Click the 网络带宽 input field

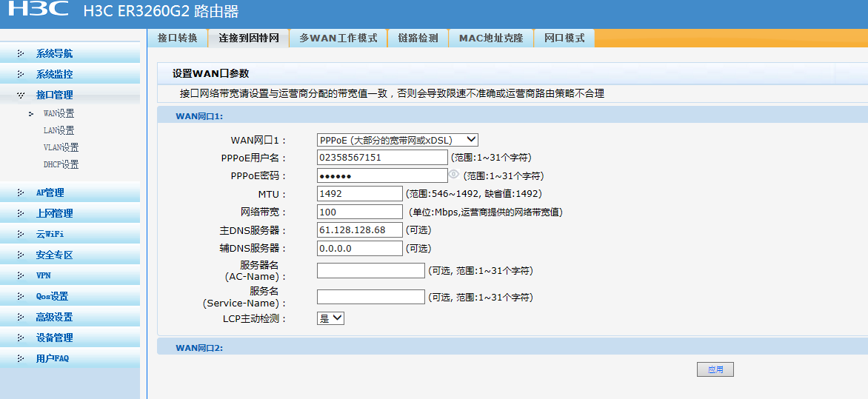[x=360, y=212]
